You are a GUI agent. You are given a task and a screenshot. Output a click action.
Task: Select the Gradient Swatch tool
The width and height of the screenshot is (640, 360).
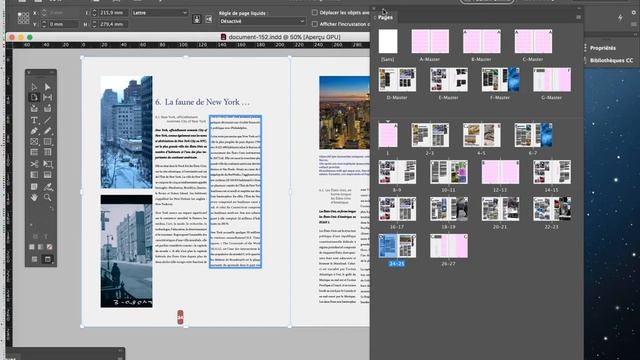pos(34,175)
